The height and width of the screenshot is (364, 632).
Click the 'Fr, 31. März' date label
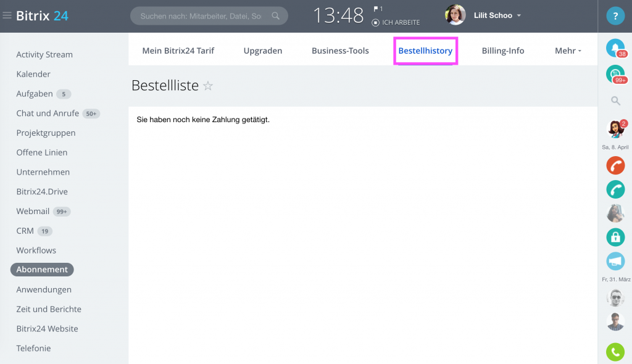pyautogui.click(x=616, y=279)
